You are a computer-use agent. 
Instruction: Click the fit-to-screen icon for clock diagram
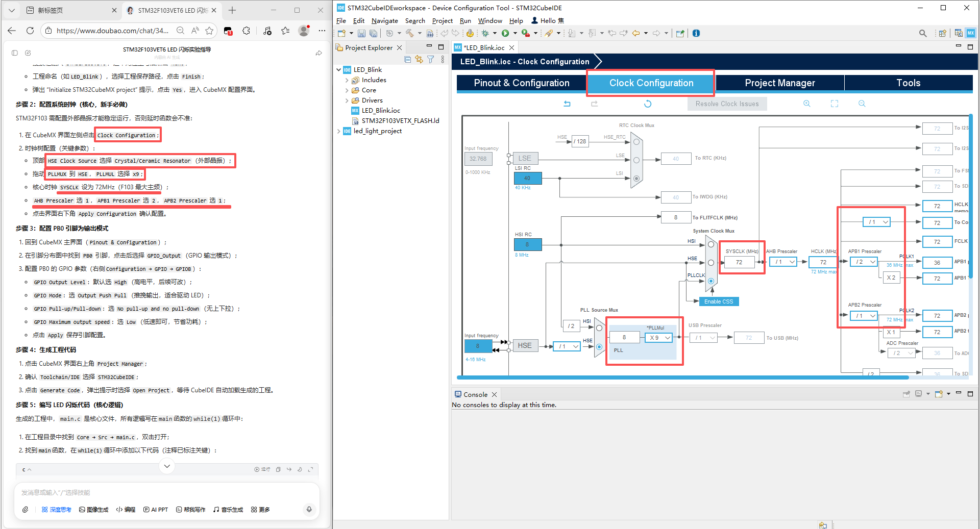pyautogui.click(x=835, y=104)
